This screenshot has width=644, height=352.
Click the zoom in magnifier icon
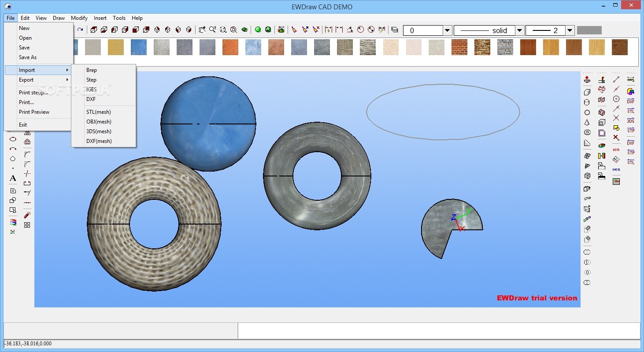tap(212, 30)
